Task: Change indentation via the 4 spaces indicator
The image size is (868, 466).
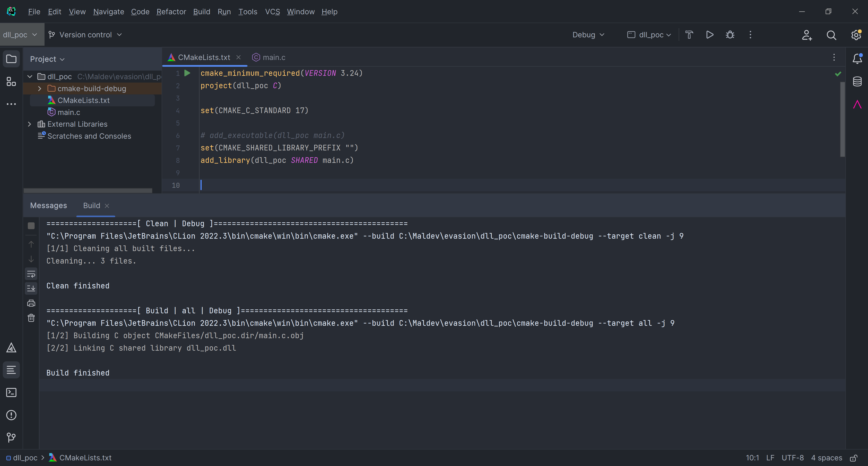Action: click(826, 458)
